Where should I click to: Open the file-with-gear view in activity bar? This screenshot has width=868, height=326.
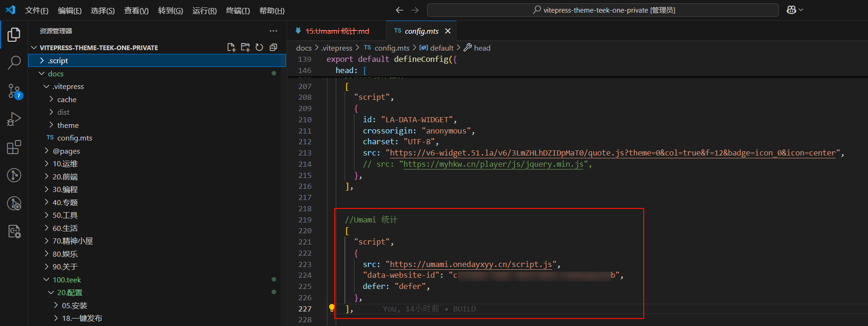point(14,231)
